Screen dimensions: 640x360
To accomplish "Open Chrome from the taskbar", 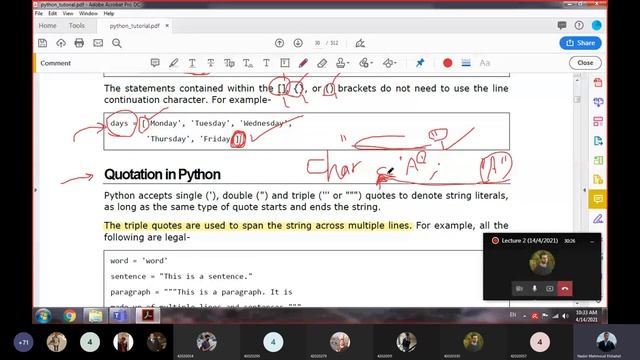I will click(x=69, y=316).
